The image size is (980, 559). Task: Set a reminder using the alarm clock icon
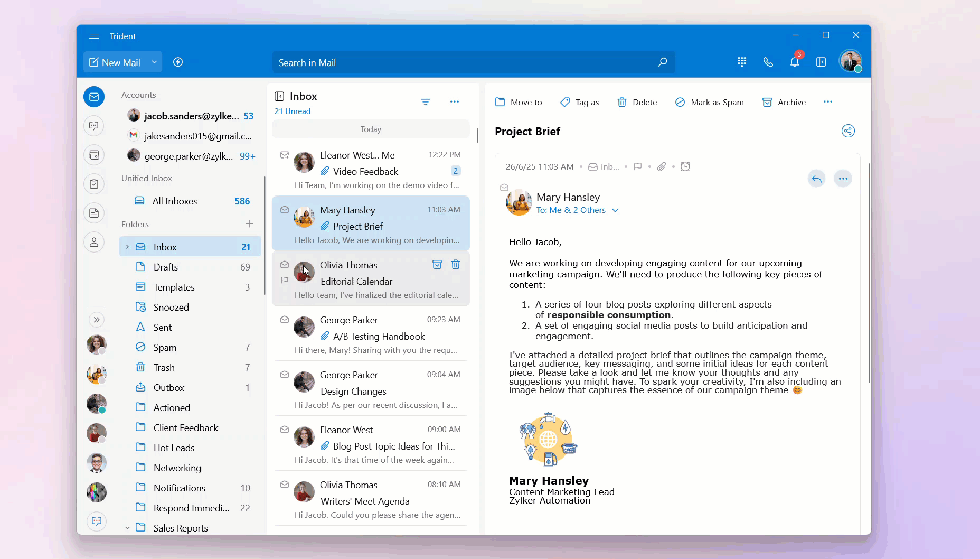click(x=685, y=166)
